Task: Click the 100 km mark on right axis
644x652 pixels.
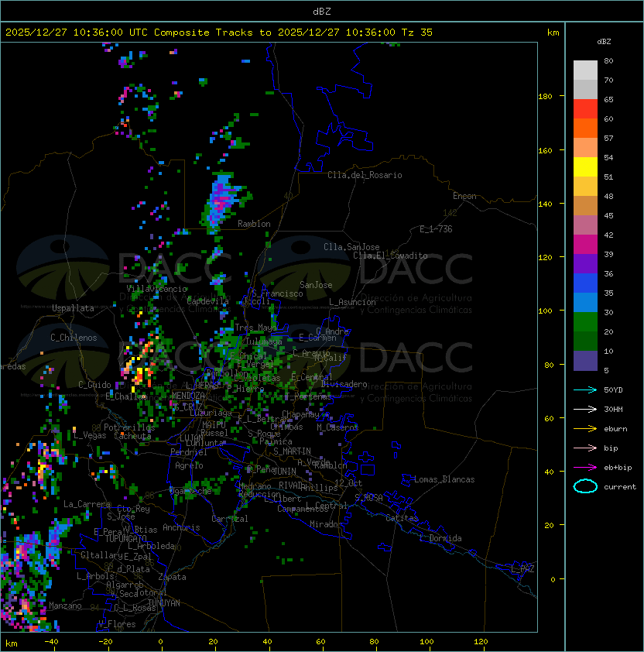Action: [545, 311]
